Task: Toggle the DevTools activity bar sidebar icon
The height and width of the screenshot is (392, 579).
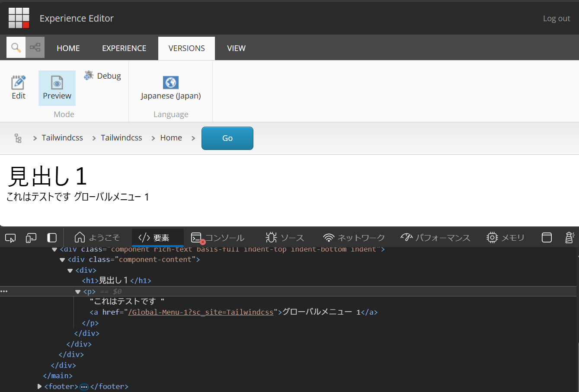Action: 52,238
